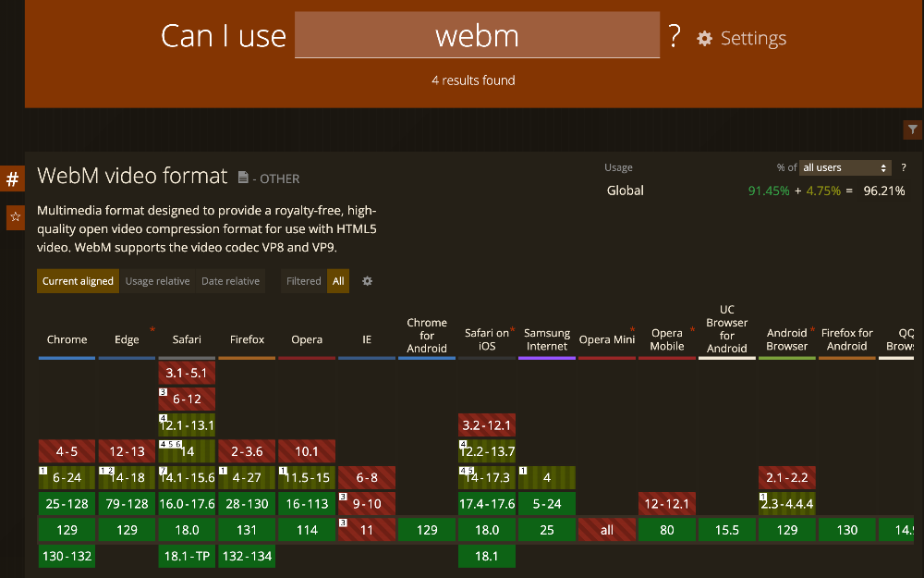Screen dimensions: 924x578
Task: Select Android Browser 2.1-2.2 cell
Action: tap(786, 478)
